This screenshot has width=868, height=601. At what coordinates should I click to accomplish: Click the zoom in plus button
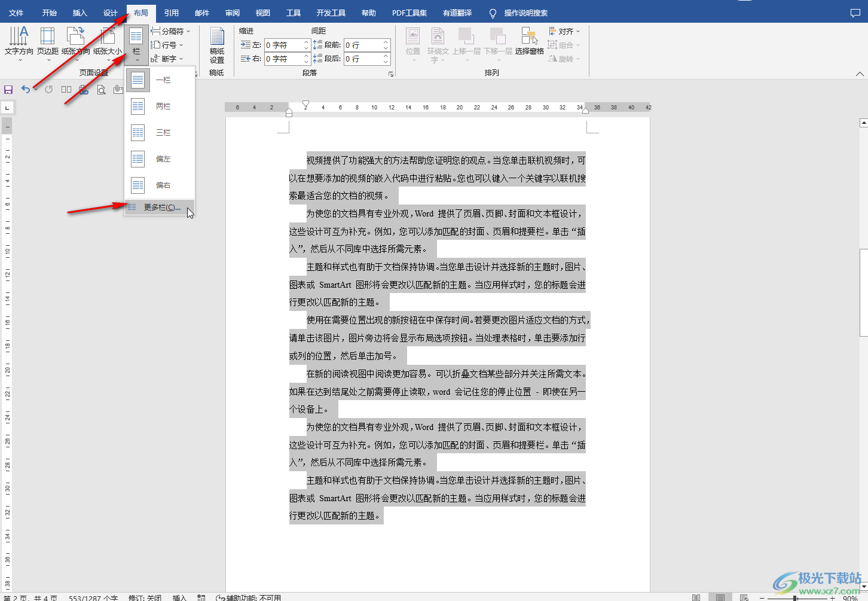[832, 598]
